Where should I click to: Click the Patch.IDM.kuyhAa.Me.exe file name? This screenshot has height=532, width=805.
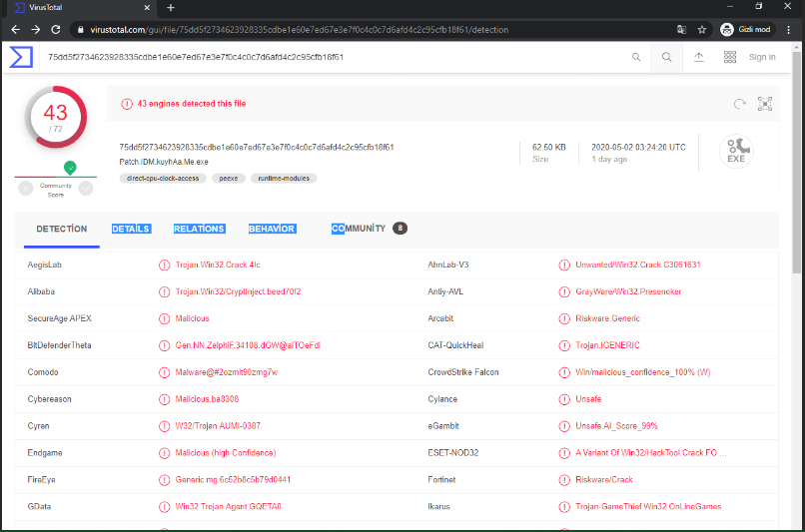coord(164,162)
